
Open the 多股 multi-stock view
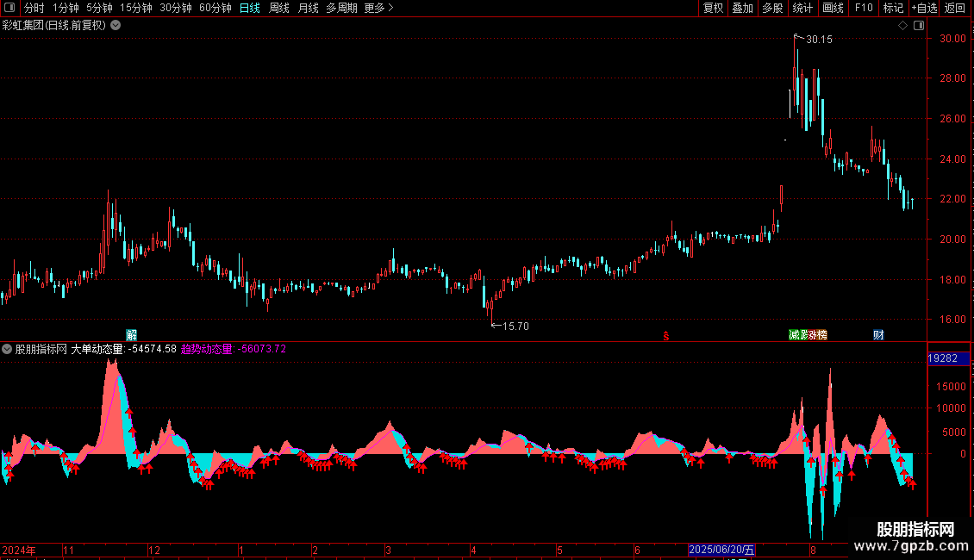pos(772,8)
